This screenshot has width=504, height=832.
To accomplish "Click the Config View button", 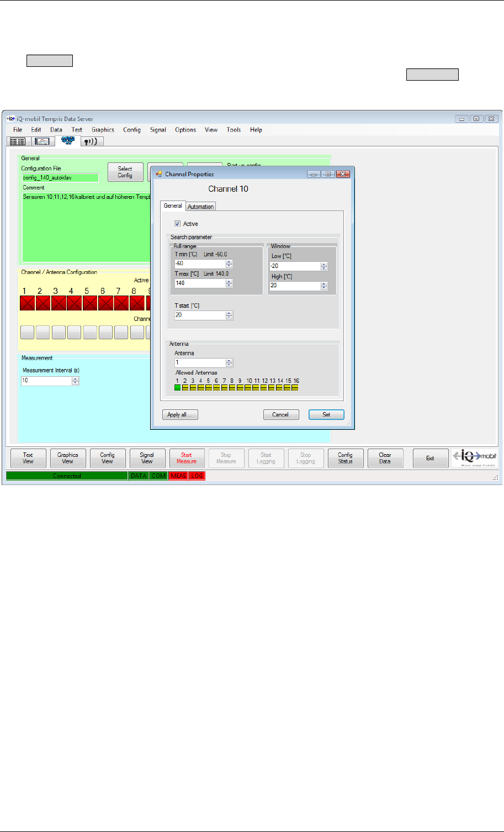I will click(108, 458).
